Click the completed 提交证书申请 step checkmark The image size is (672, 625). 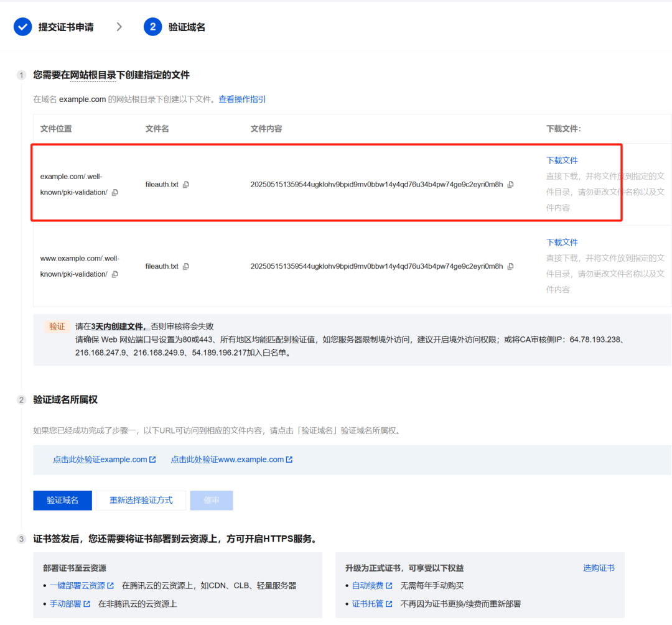(x=23, y=27)
